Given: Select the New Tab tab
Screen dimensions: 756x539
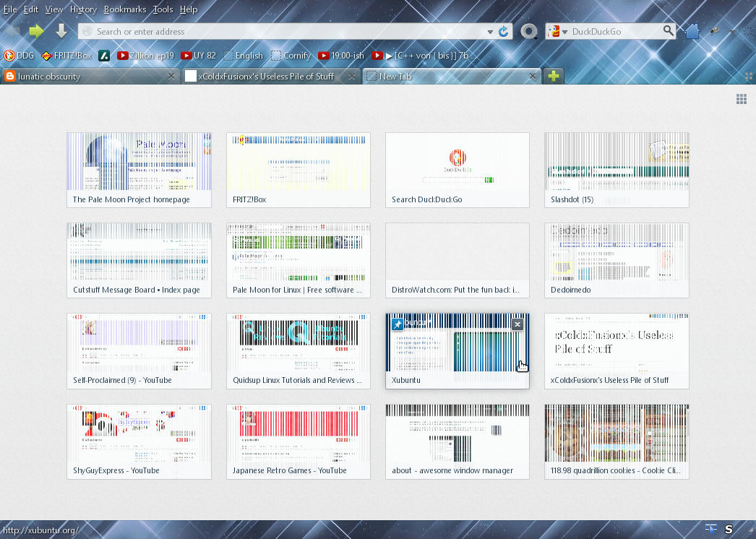Looking at the screenshot, I should pos(452,76).
